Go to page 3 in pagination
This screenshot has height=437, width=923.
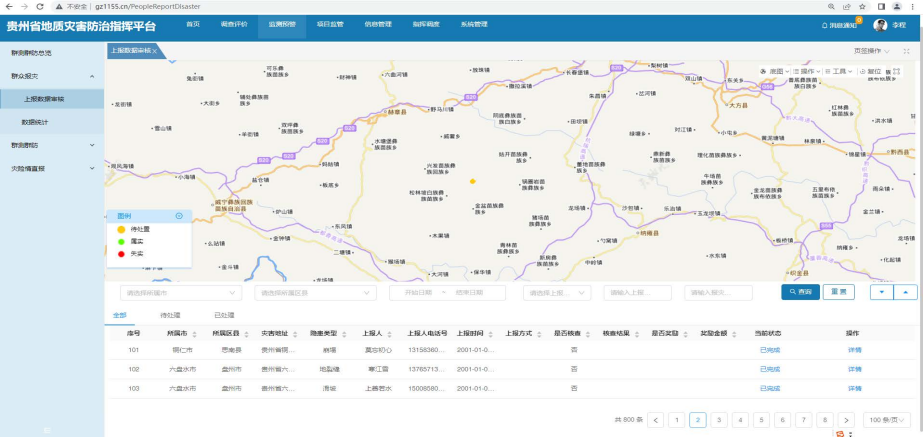(719, 420)
